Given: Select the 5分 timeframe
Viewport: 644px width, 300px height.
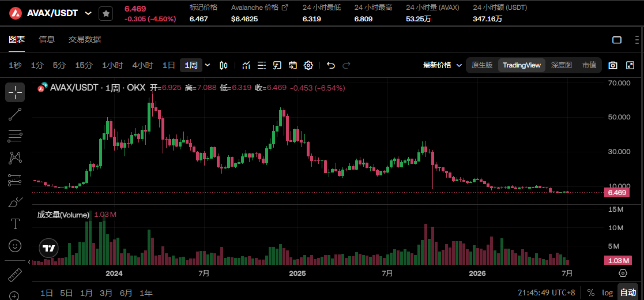Looking at the screenshot, I should tap(59, 65).
